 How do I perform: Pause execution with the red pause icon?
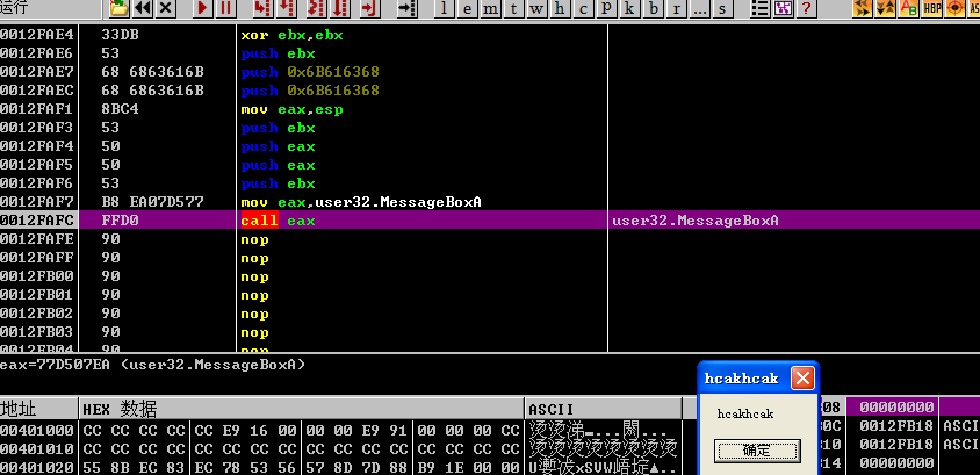226,8
